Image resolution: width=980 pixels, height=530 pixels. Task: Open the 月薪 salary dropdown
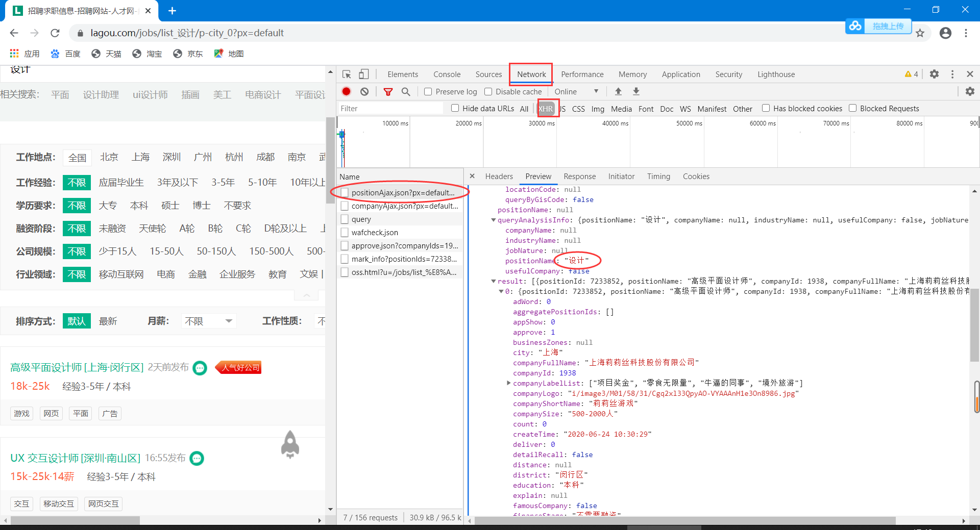(208, 321)
